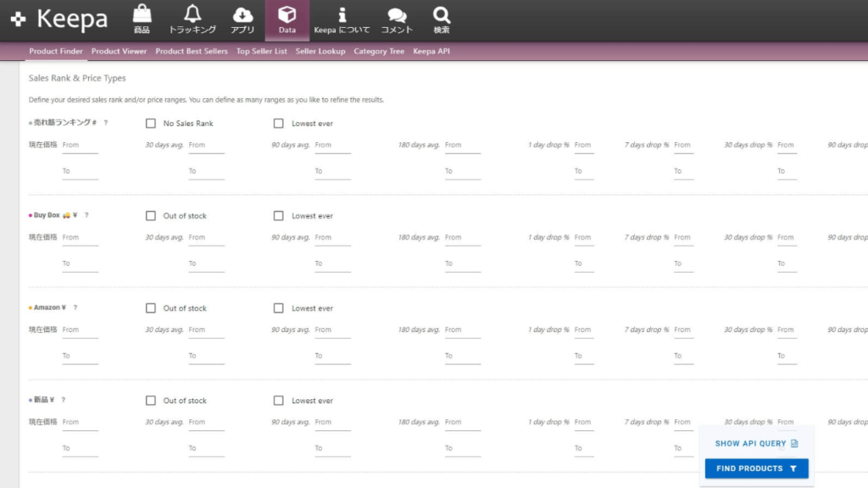Screen dimensions: 868x488
Task: Click the Buy Box 7 days drop % From field
Action: coord(684,238)
